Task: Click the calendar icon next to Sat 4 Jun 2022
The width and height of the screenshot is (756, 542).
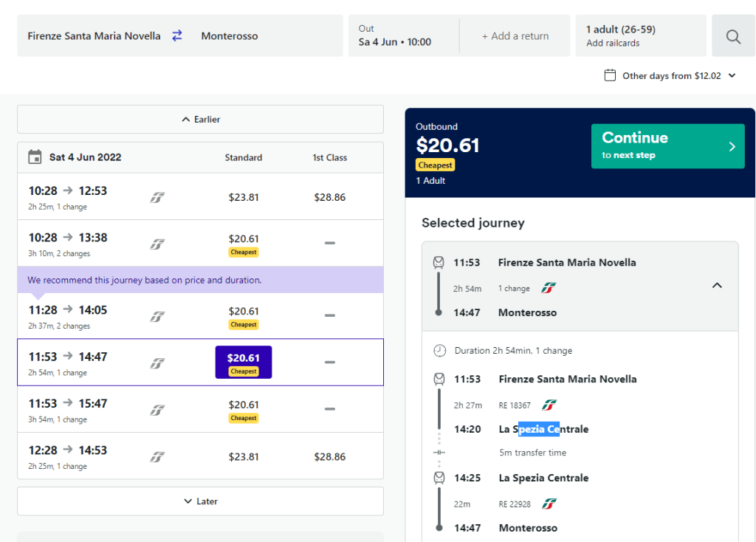Action: point(35,157)
